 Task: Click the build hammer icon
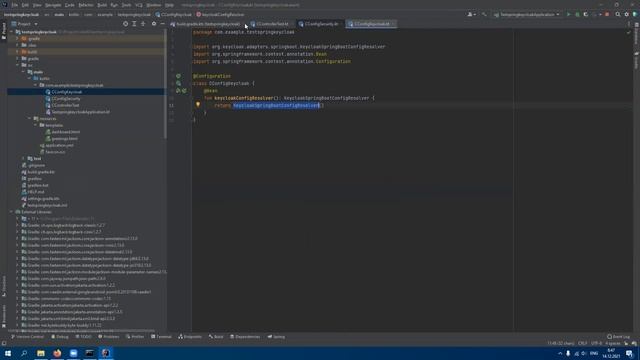[484, 14]
